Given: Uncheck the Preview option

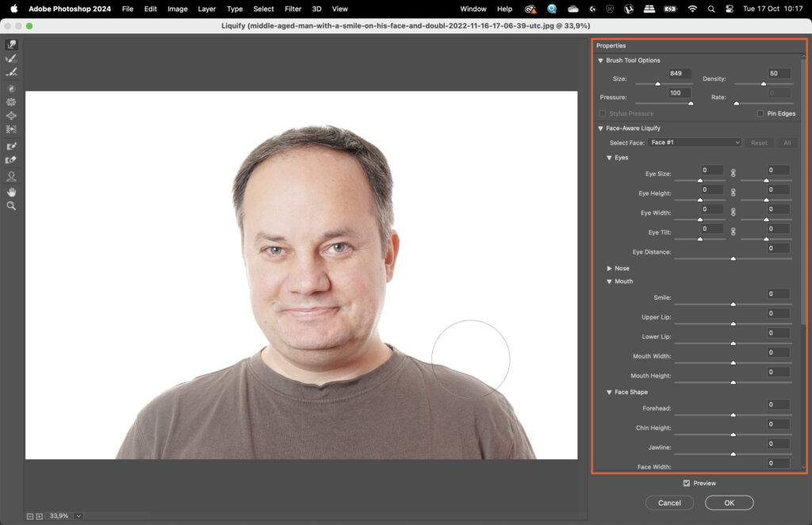Looking at the screenshot, I should (x=687, y=483).
